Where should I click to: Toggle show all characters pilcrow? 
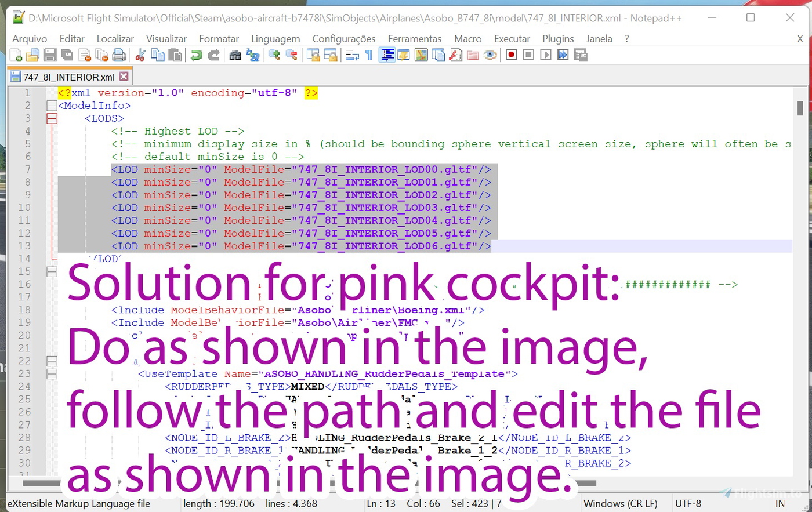[x=369, y=55]
